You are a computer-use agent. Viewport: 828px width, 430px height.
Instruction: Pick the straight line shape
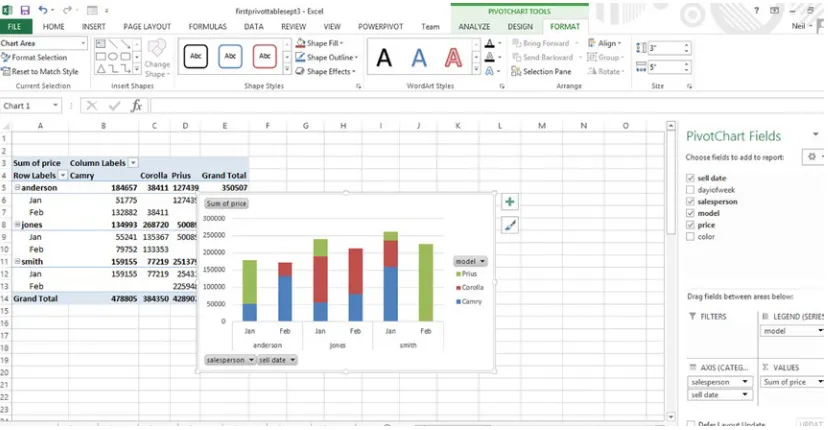tap(112, 44)
